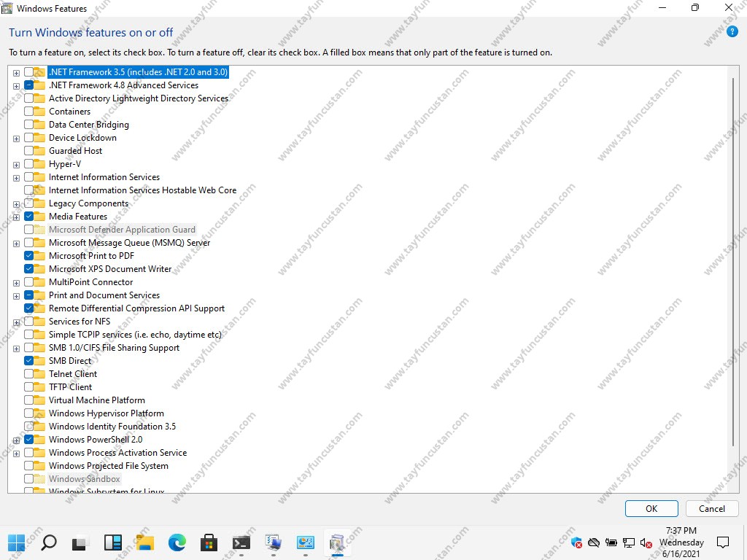Select "Windows Identity Foundation 3.5" text
747x560 pixels.
pos(112,426)
